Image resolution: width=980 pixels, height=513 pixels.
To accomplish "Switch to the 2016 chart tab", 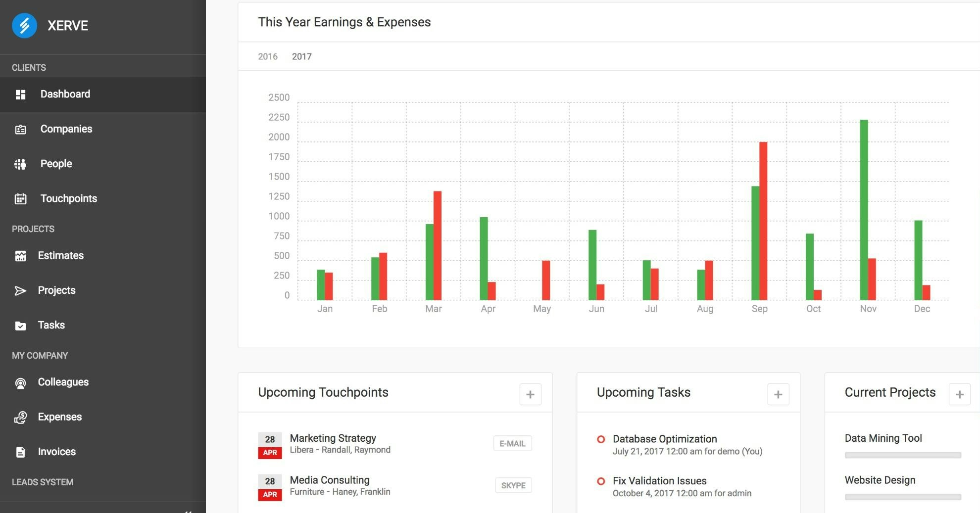I will coord(267,56).
